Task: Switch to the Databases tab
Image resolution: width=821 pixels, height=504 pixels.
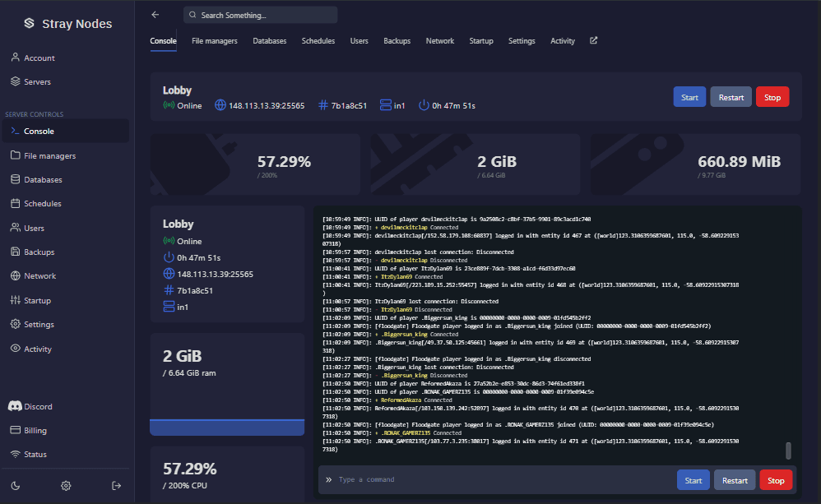Action: click(269, 41)
